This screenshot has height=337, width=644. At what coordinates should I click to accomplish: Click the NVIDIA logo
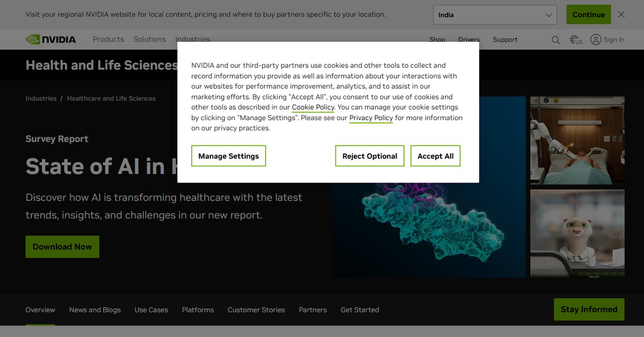(51, 39)
